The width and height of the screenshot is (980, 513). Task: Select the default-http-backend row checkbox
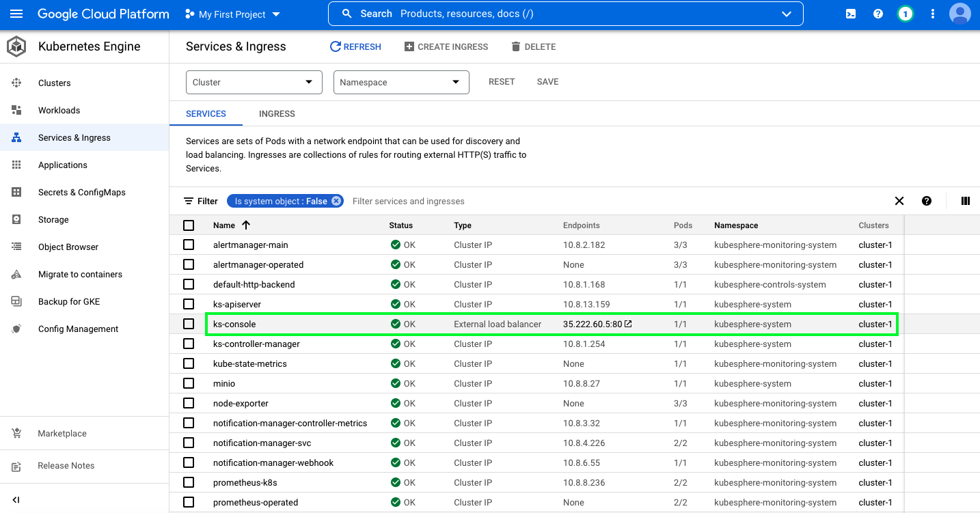(189, 284)
